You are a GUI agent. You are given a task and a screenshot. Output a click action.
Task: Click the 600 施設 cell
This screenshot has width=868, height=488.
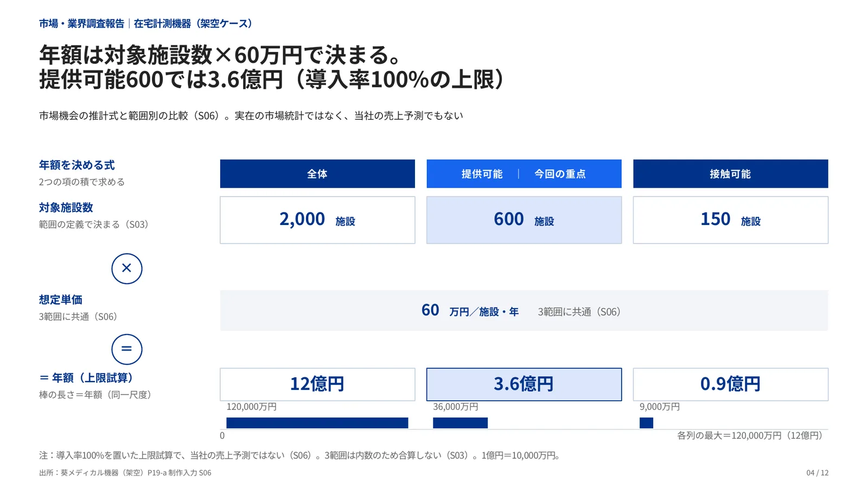524,220
